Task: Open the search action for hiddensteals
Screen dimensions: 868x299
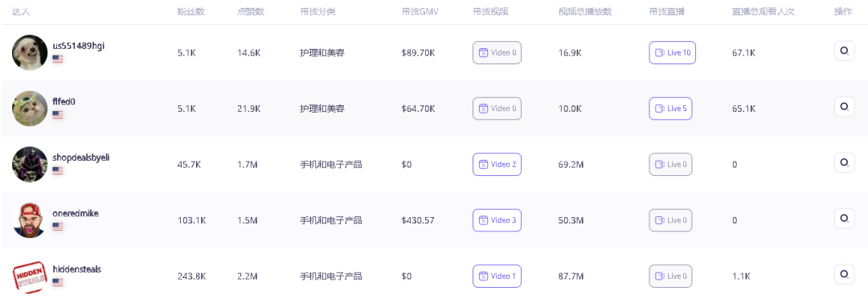Action: click(x=844, y=274)
